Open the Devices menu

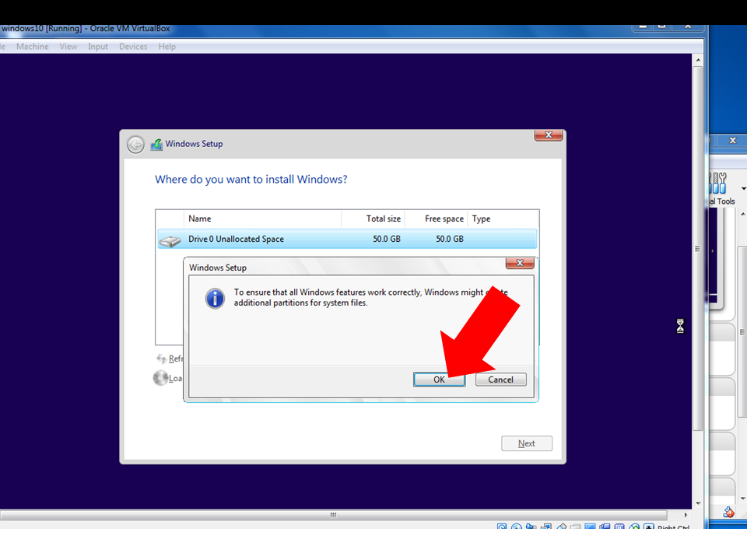(132, 47)
